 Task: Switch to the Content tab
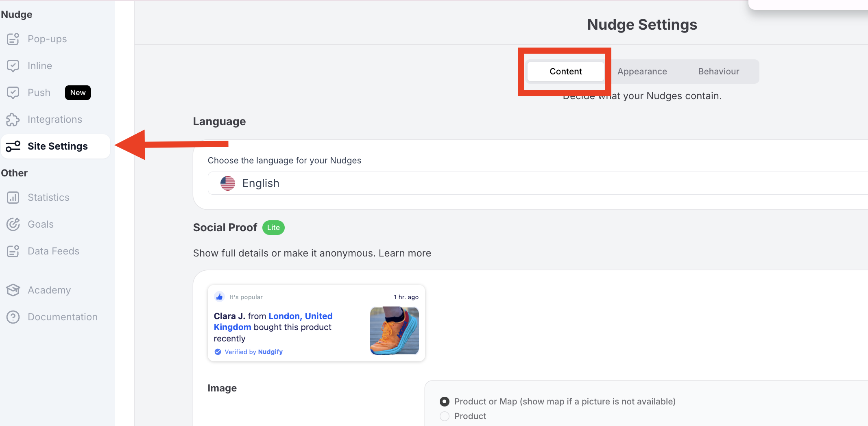point(565,72)
